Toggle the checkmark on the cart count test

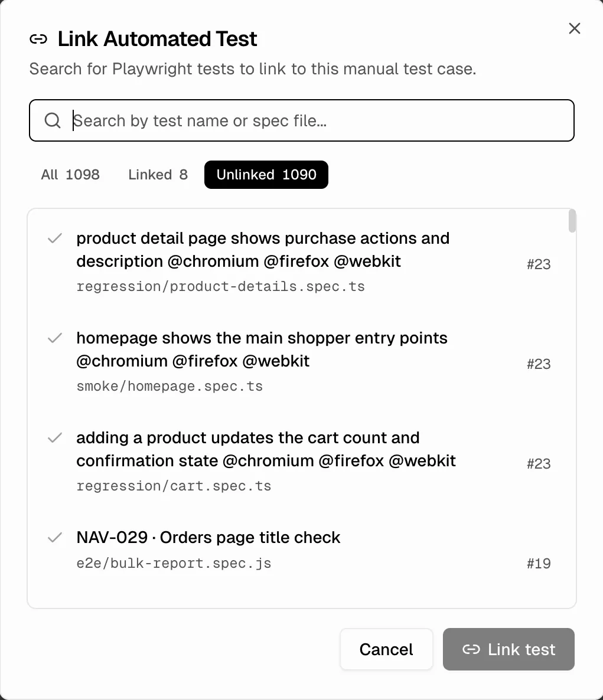pos(54,438)
